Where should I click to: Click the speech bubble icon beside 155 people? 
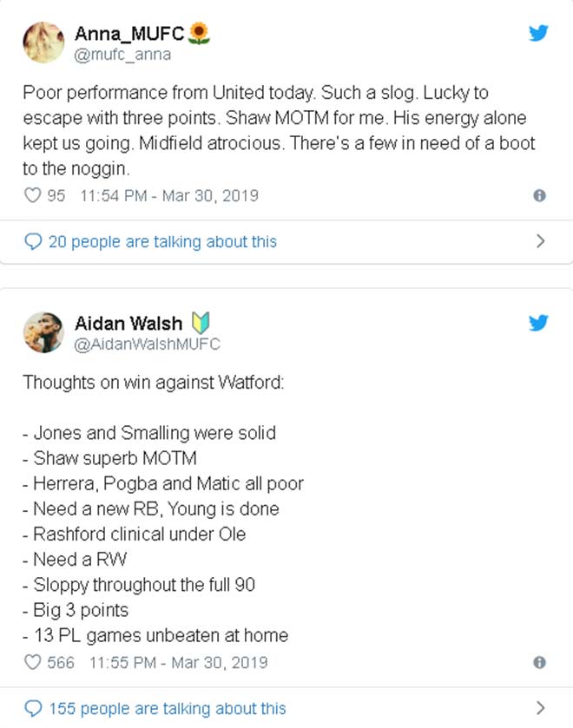point(33,708)
